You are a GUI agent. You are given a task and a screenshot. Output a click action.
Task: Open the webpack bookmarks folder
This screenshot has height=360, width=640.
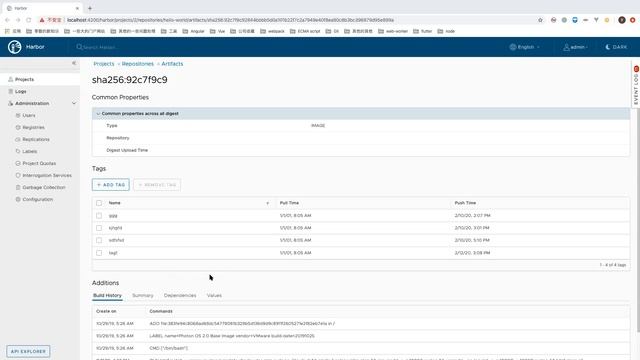(272, 31)
